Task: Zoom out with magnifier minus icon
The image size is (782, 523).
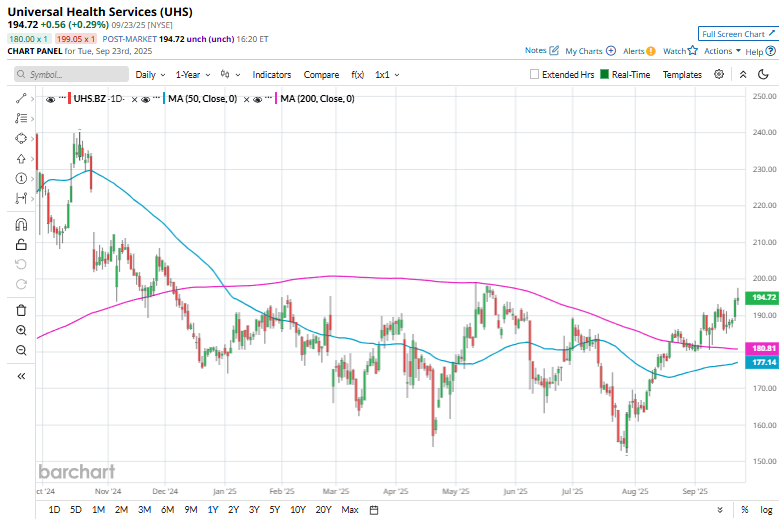Action: tap(21, 350)
